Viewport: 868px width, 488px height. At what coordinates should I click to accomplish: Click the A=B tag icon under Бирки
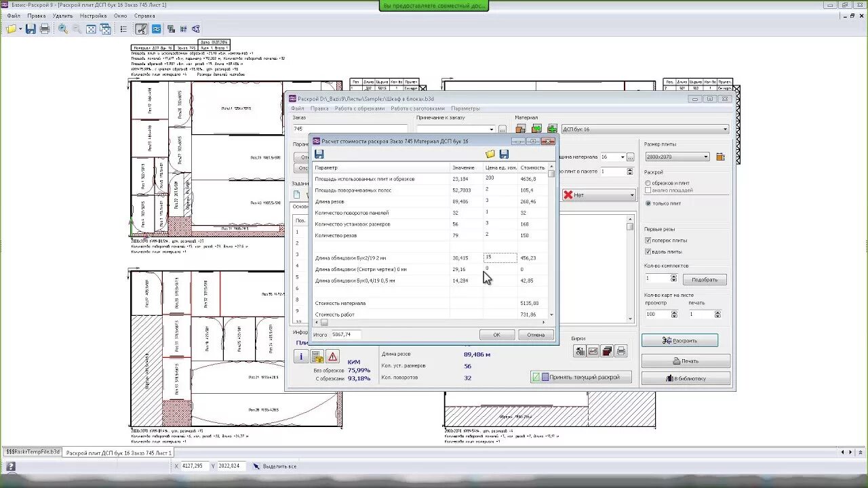pyautogui.click(x=593, y=351)
